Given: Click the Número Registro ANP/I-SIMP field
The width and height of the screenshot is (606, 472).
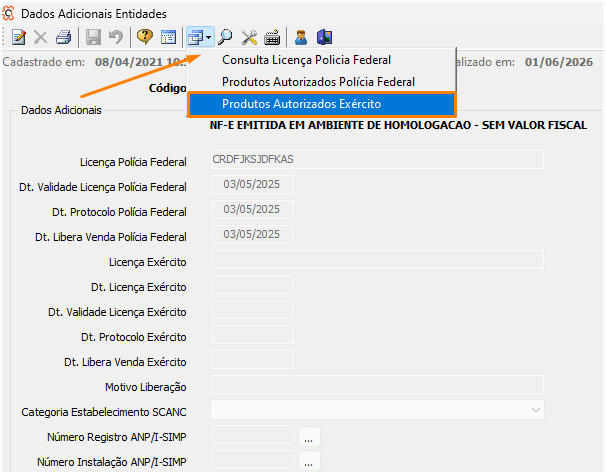Looking at the screenshot, I should 253,435.
